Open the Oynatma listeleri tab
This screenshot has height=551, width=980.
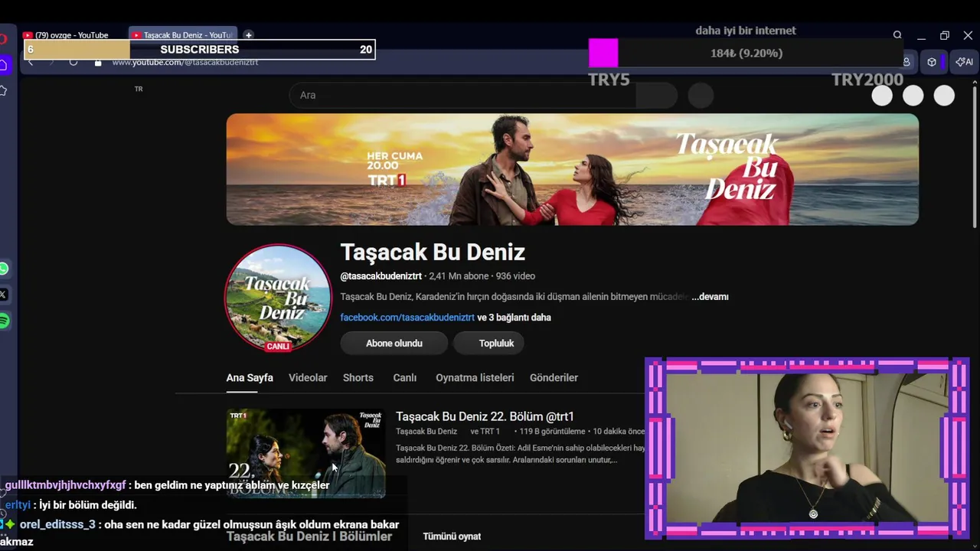click(475, 378)
